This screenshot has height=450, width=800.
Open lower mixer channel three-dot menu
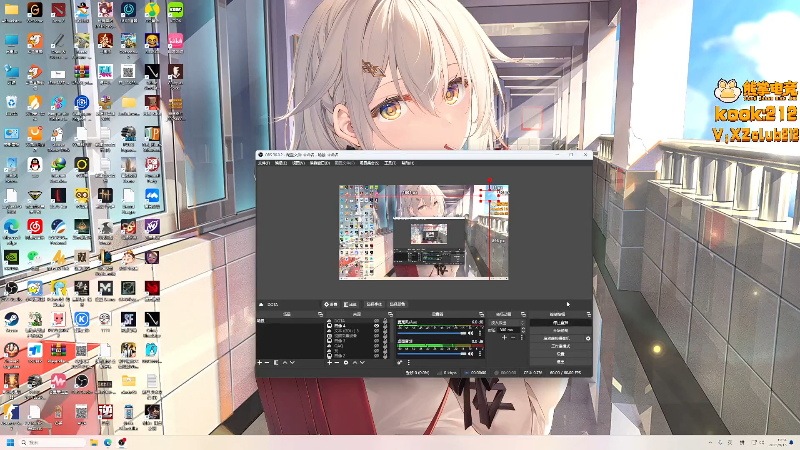(x=480, y=354)
